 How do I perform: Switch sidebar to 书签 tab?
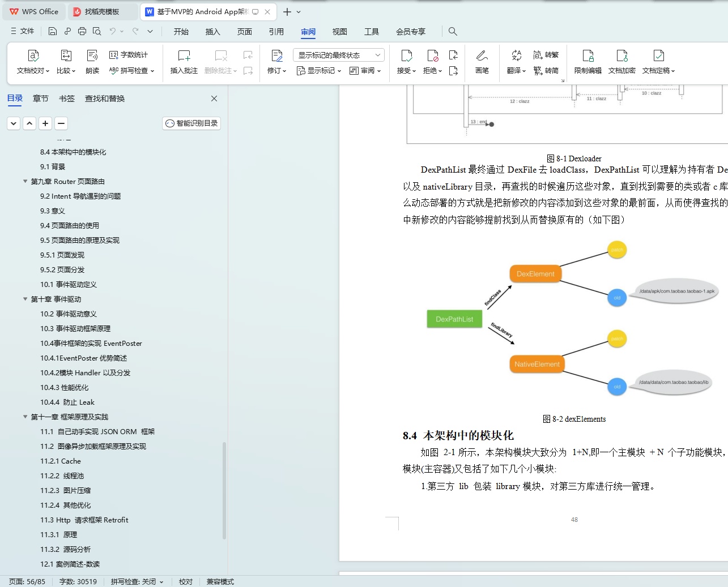[67, 98]
